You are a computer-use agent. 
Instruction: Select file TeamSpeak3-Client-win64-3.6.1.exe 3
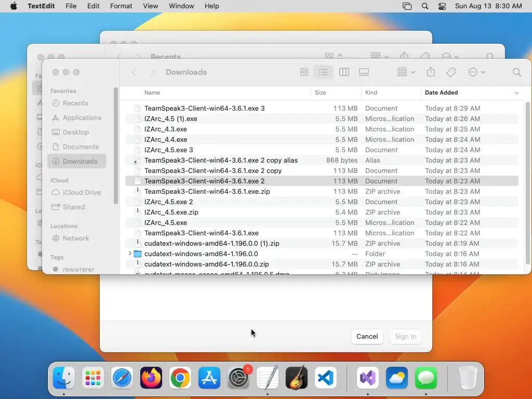[x=322, y=108]
